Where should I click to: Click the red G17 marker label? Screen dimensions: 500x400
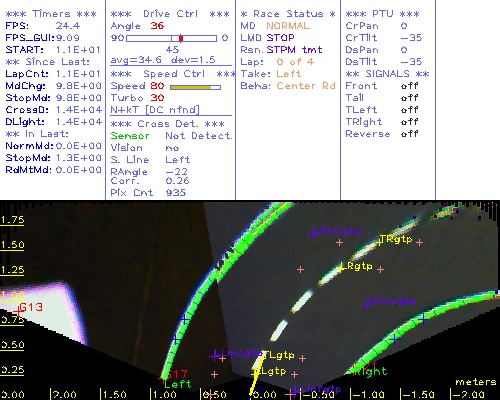177,374
